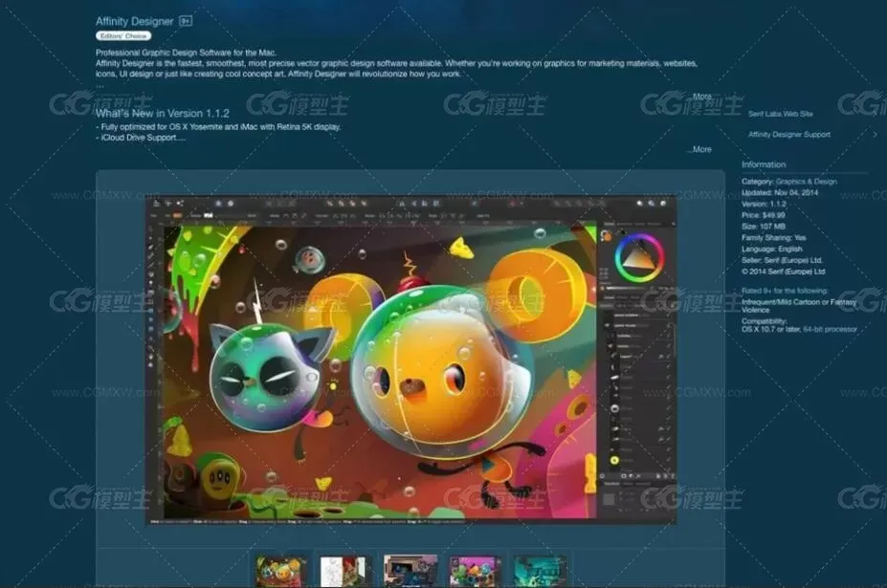Click 'Professional Graphic Design Software for the Mac.' tagline

tap(187, 53)
